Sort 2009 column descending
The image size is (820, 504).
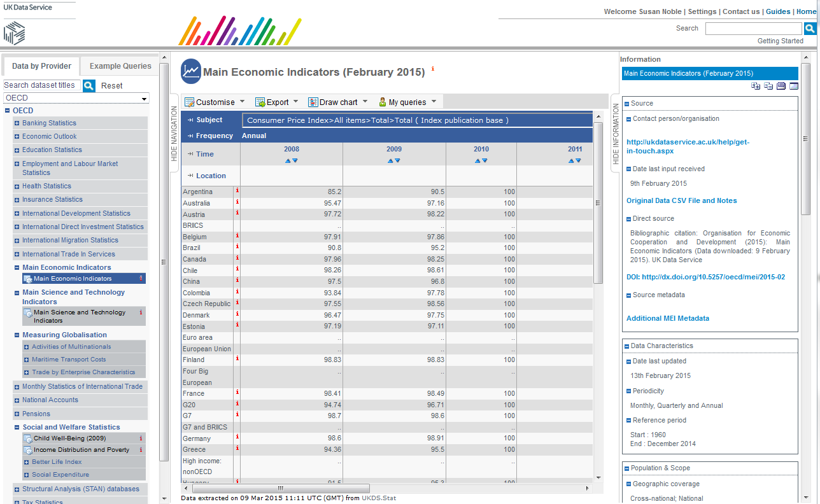[397, 161]
